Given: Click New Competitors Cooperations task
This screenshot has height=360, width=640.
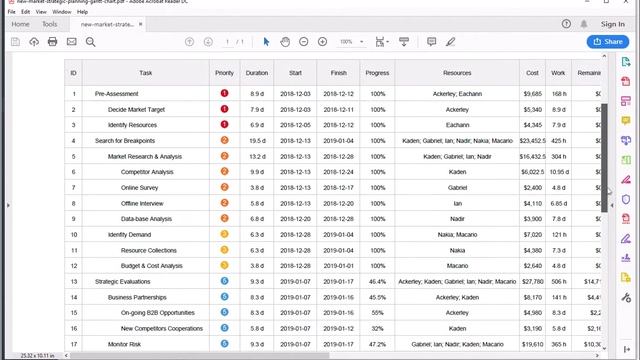Looking at the screenshot, I should (x=162, y=329).
